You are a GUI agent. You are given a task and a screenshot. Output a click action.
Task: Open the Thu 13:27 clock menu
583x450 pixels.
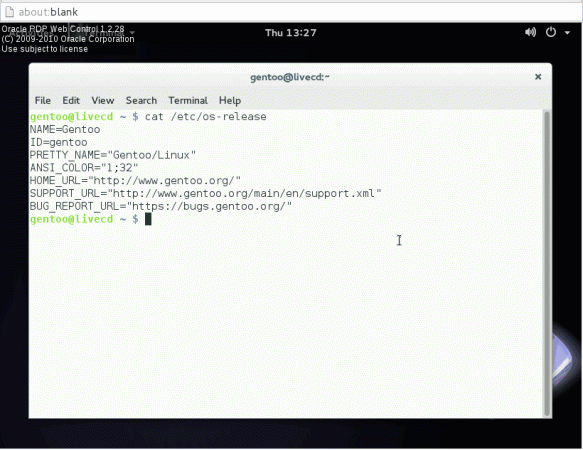pos(290,33)
